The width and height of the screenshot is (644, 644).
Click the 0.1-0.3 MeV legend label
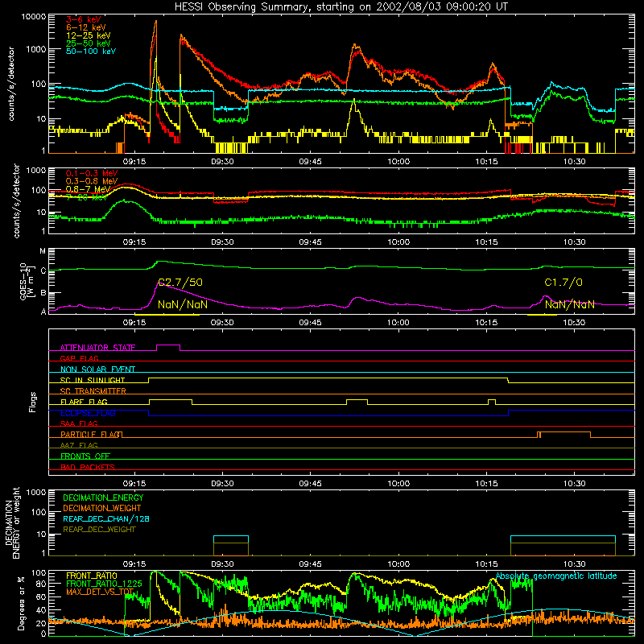click(91, 173)
